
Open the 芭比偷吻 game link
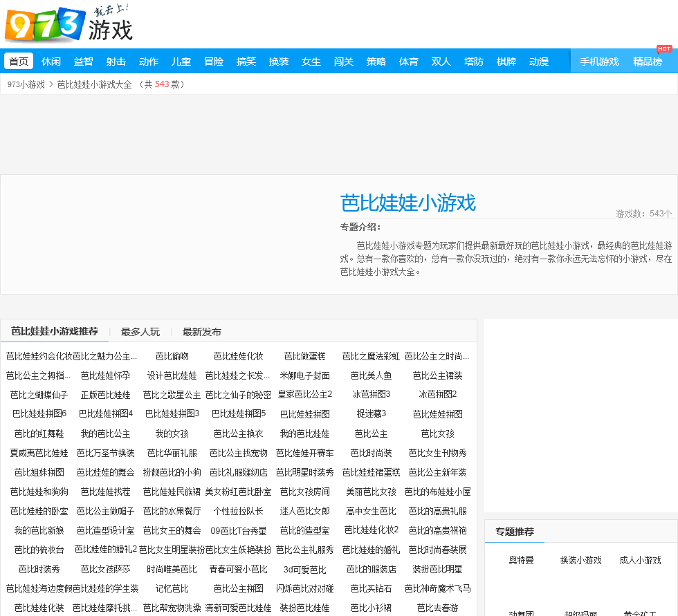[172, 357]
